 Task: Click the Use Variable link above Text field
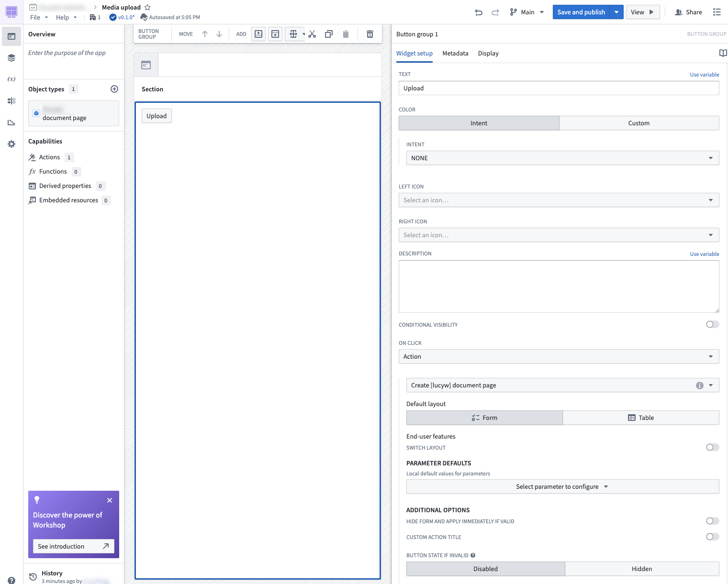pos(704,74)
